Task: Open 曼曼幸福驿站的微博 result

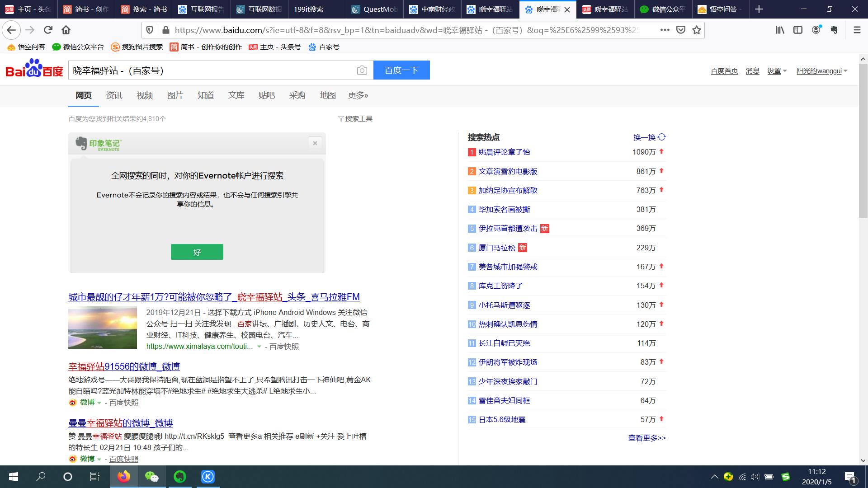Action: pyautogui.click(x=120, y=423)
